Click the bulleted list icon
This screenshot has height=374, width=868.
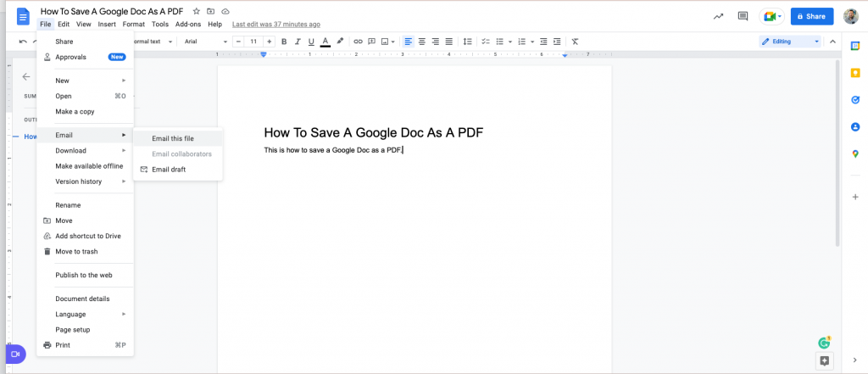click(x=500, y=42)
